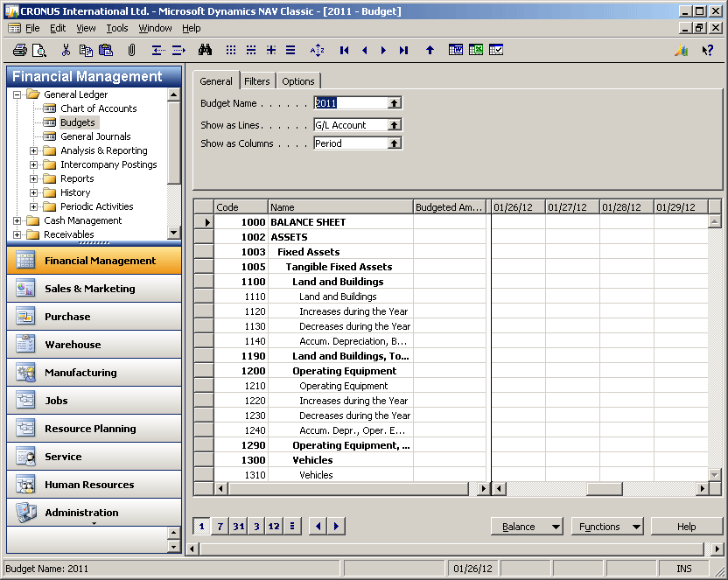Click the Copy icon in the toolbar
This screenshot has height=580, width=728.
point(86,50)
